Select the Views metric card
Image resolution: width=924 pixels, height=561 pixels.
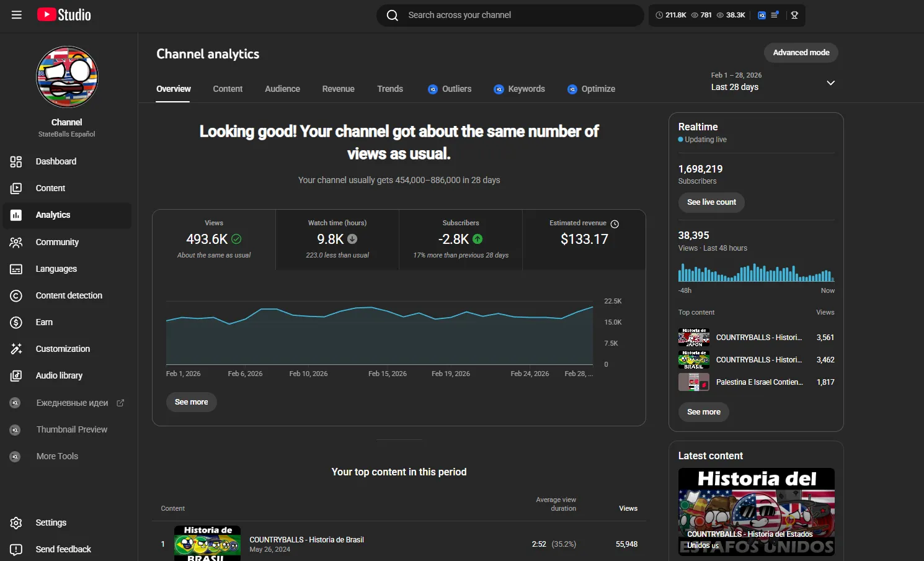click(214, 240)
